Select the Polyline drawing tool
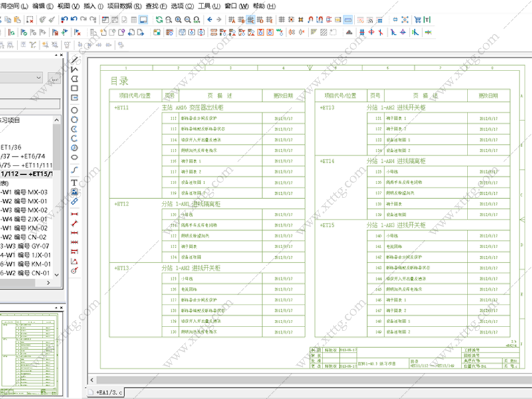532x399 pixels. [74, 69]
